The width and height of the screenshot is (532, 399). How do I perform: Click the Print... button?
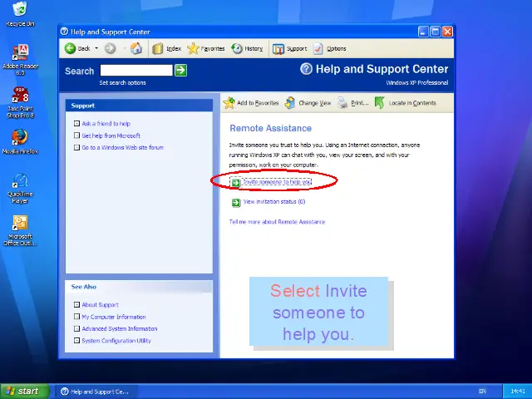[x=353, y=103]
